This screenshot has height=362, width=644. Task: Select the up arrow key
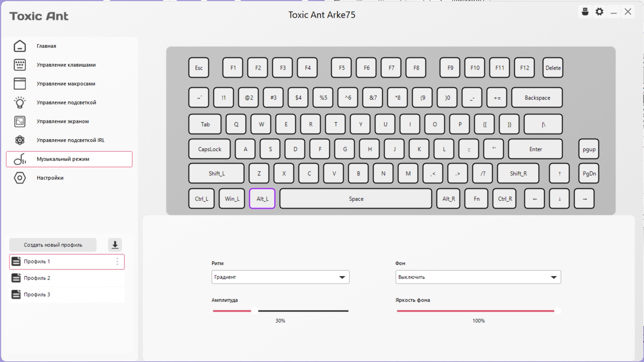(x=559, y=174)
